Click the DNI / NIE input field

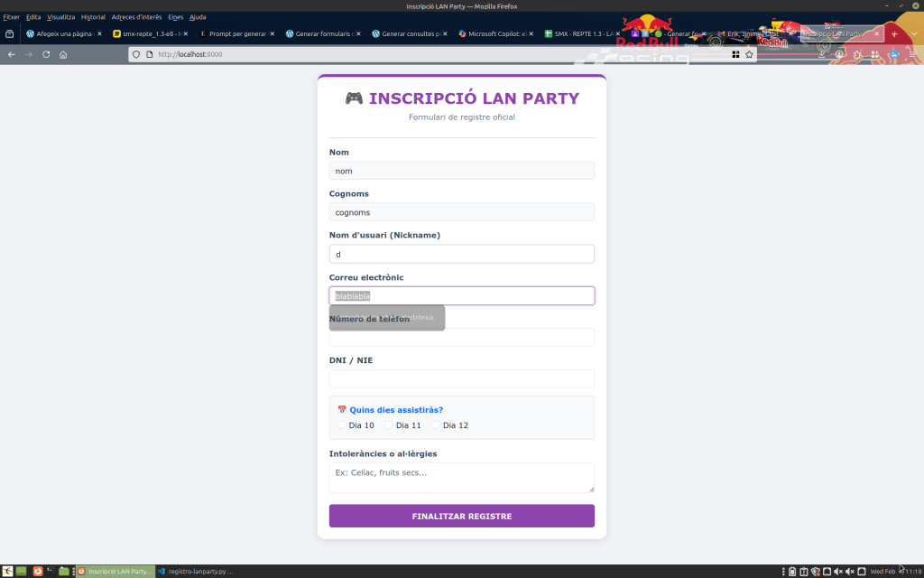[x=461, y=378]
